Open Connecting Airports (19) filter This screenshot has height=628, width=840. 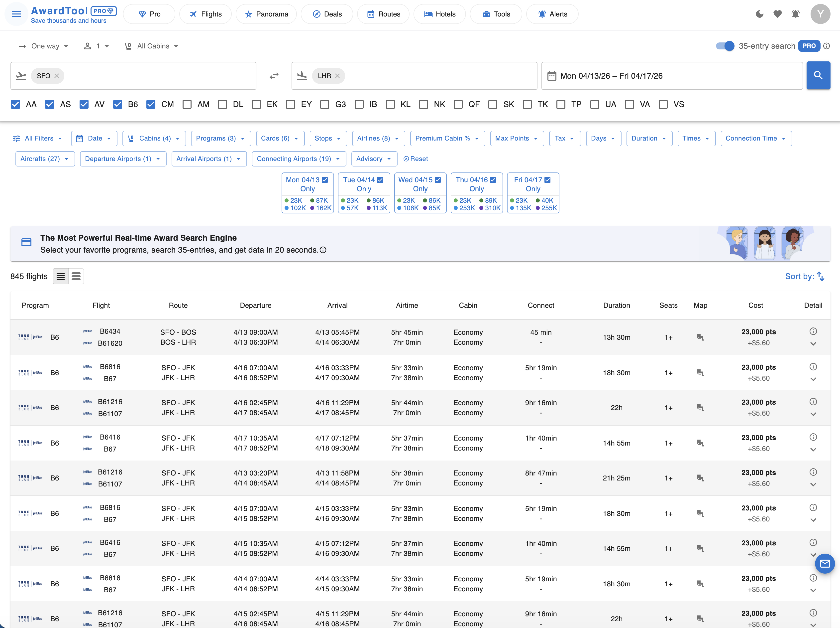(299, 159)
